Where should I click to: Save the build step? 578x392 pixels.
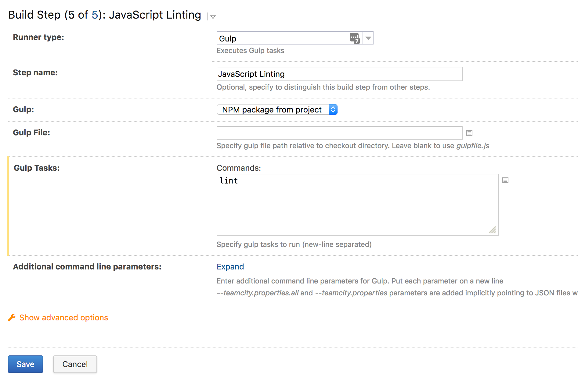pos(25,364)
